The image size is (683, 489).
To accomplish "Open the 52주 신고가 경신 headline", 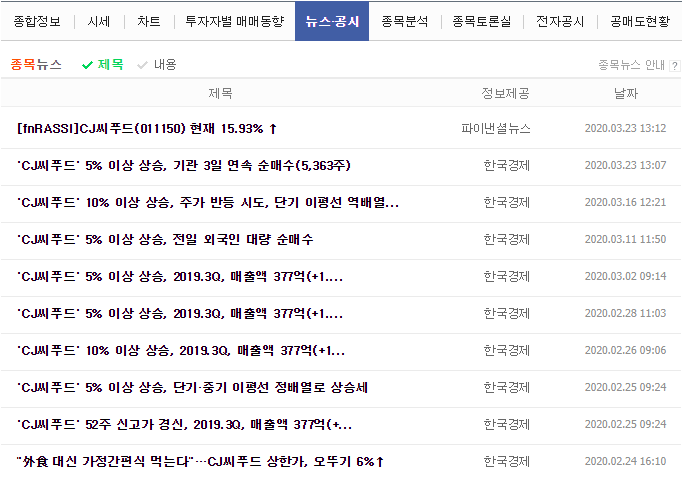I will point(184,425).
